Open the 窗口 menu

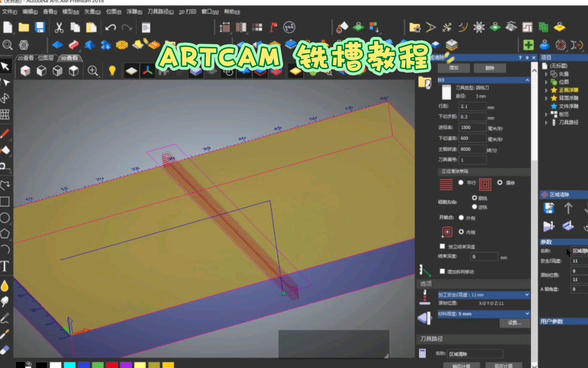(x=210, y=12)
